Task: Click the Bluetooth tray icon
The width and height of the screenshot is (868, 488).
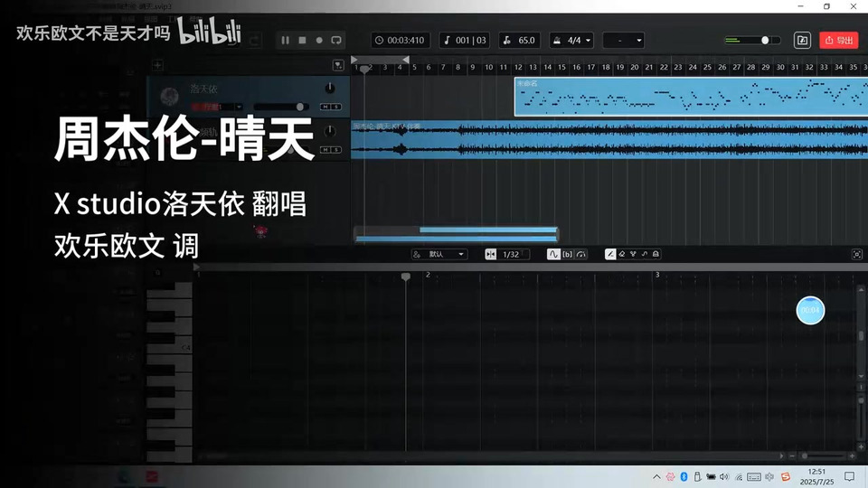Action: click(x=684, y=476)
